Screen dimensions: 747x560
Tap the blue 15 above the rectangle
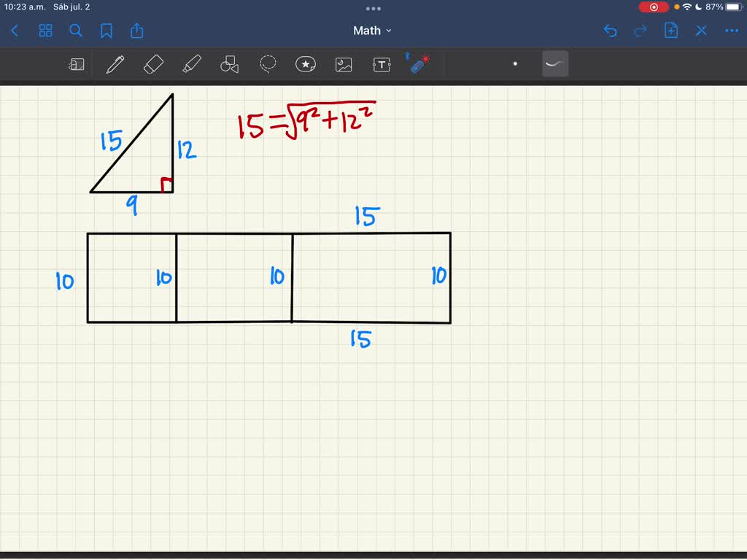point(367,216)
